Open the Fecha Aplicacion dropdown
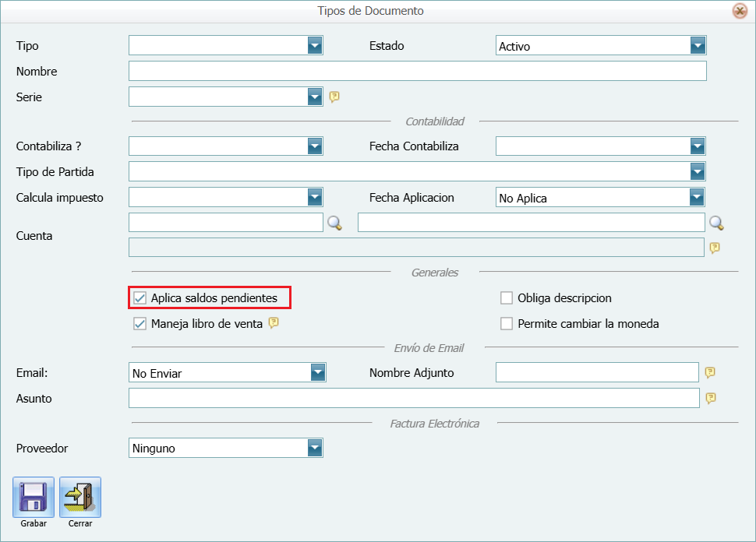The image size is (756, 542). (698, 197)
